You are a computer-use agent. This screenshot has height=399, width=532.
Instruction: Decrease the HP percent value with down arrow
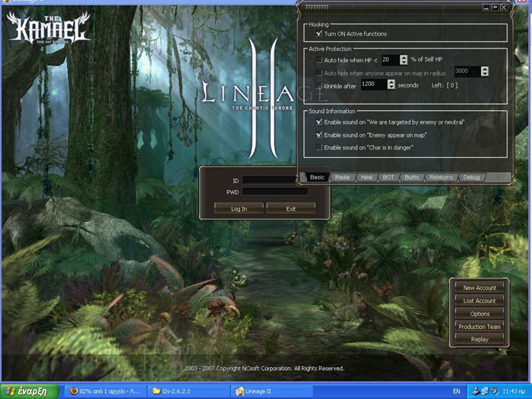404,62
